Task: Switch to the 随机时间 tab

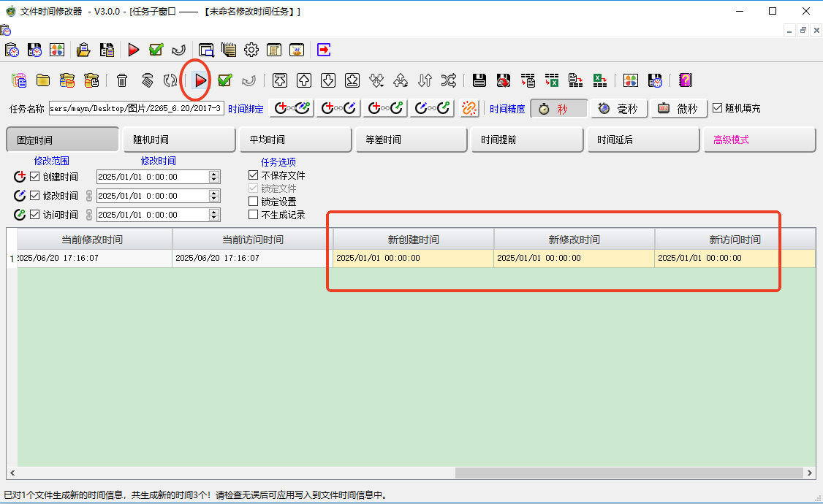Action: pyautogui.click(x=178, y=139)
